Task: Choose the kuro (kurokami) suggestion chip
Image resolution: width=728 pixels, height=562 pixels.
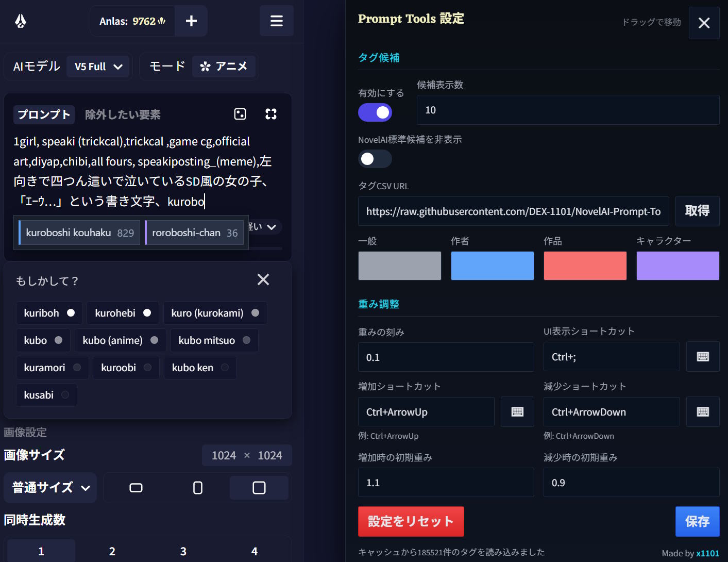Action: point(215,313)
